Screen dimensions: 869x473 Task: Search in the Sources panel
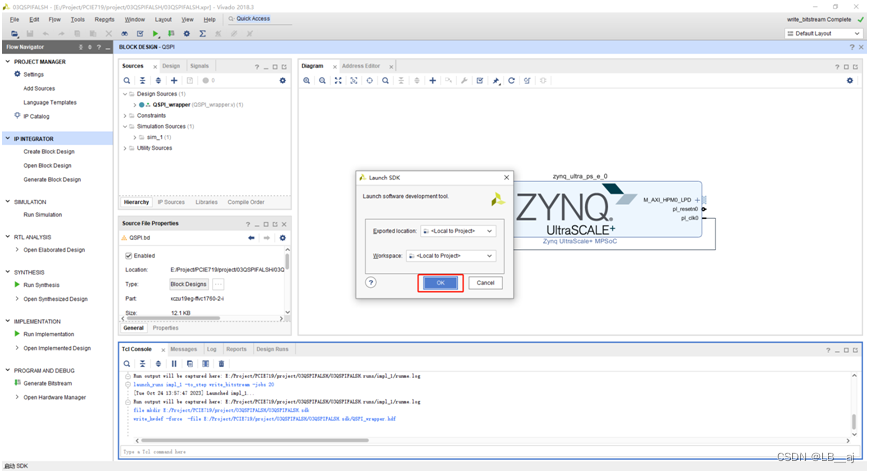(127, 80)
